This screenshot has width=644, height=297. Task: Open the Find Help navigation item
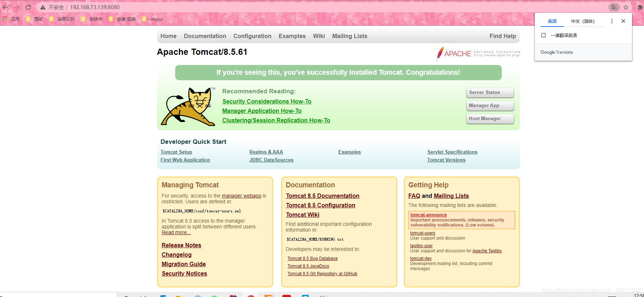click(503, 36)
